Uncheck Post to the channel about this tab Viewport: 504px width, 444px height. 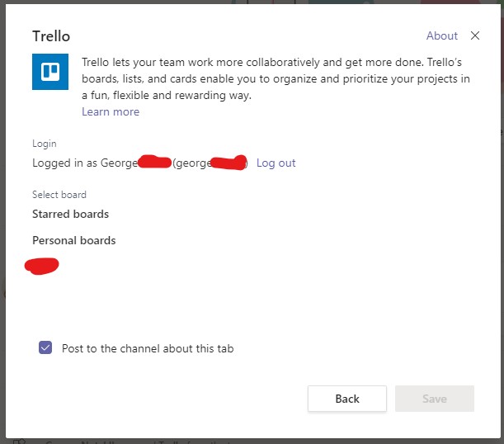45,347
